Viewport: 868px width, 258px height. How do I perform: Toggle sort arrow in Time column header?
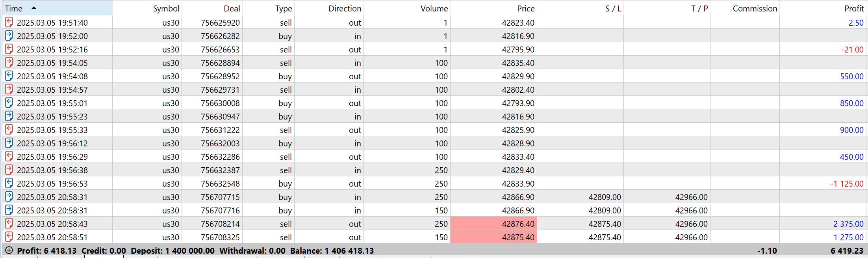(x=34, y=8)
